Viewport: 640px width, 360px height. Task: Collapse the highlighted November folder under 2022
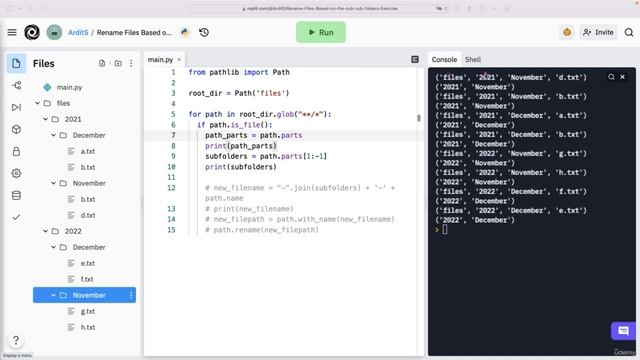[x=53, y=295]
